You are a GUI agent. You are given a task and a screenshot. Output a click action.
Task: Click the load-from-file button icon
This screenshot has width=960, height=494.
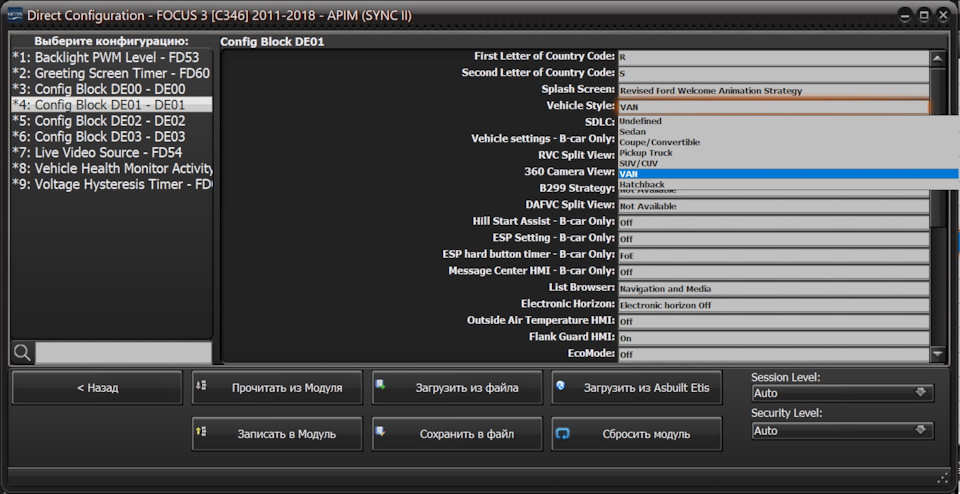[x=380, y=386]
